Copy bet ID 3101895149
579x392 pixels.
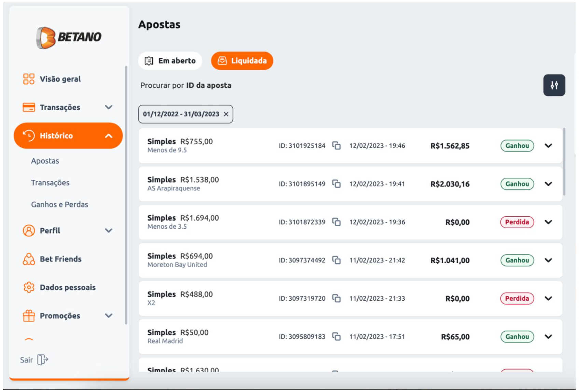click(336, 184)
